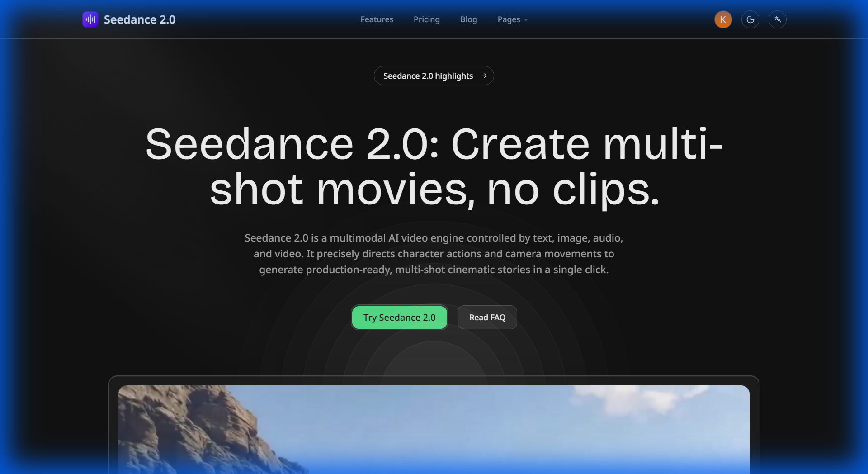
Task: Click the demo video preview sky area
Action: pyautogui.click(x=429, y=421)
